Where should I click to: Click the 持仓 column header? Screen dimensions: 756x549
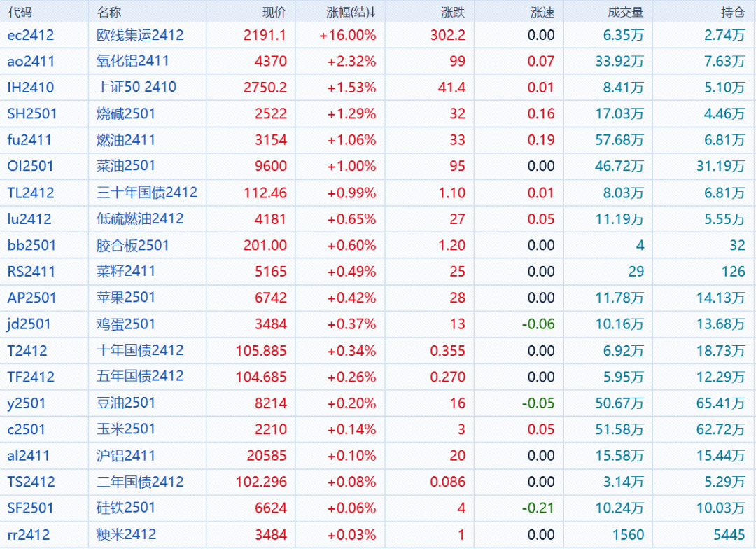click(733, 12)
